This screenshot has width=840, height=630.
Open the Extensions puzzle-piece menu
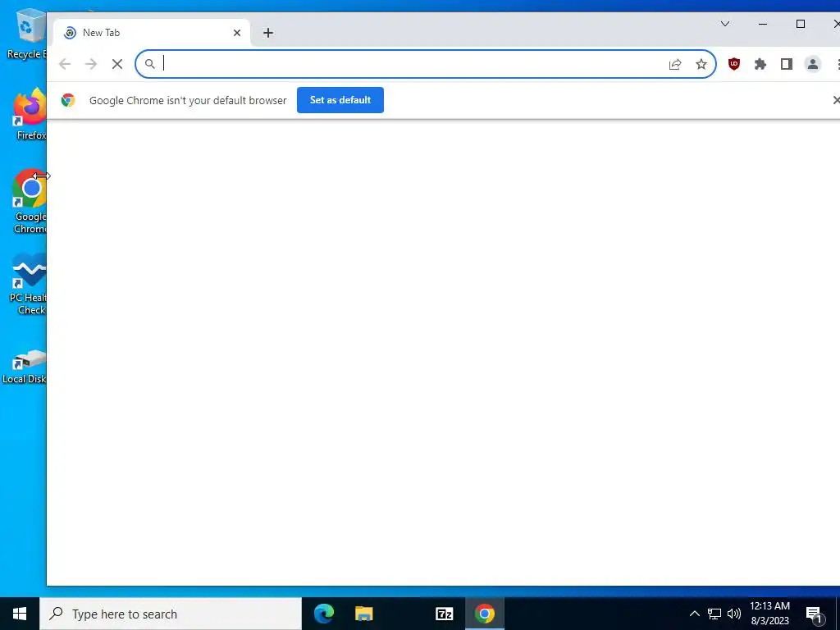[x=760, y=64]
